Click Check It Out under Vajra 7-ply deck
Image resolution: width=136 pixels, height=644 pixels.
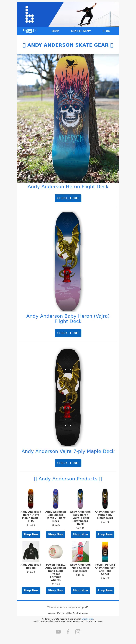coord(68,463)
